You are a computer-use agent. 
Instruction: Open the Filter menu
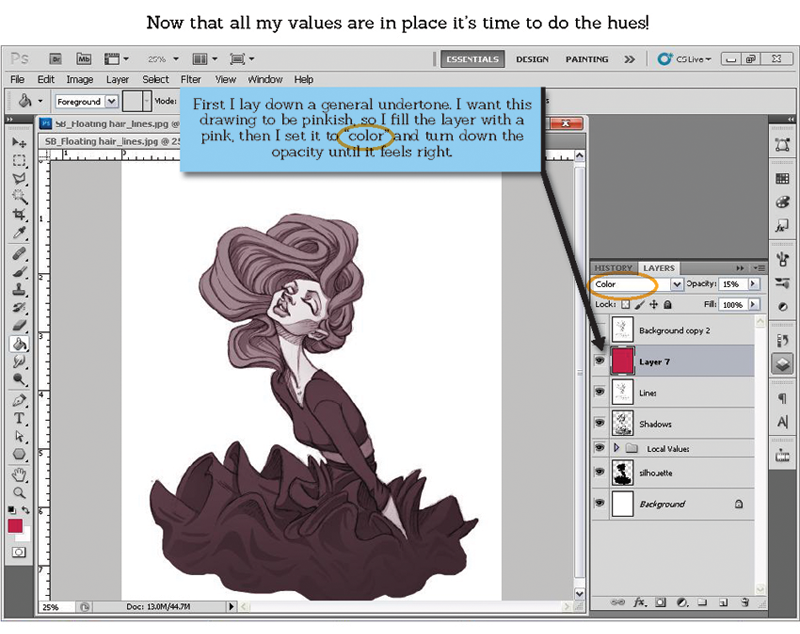[190, 79]
